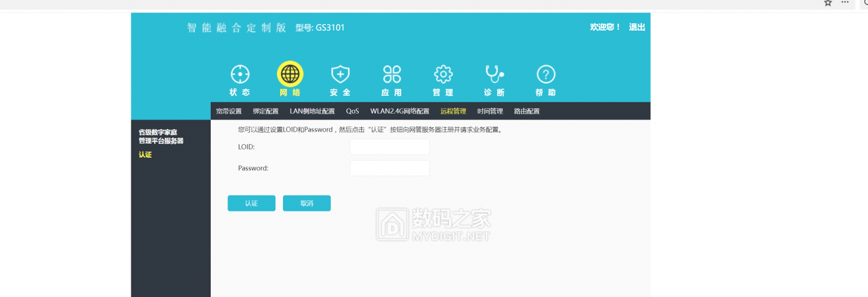This screenshot has width=868, height=297.
Task: Open the 绑定配置 submenu tab
Action: pos(266,111)
